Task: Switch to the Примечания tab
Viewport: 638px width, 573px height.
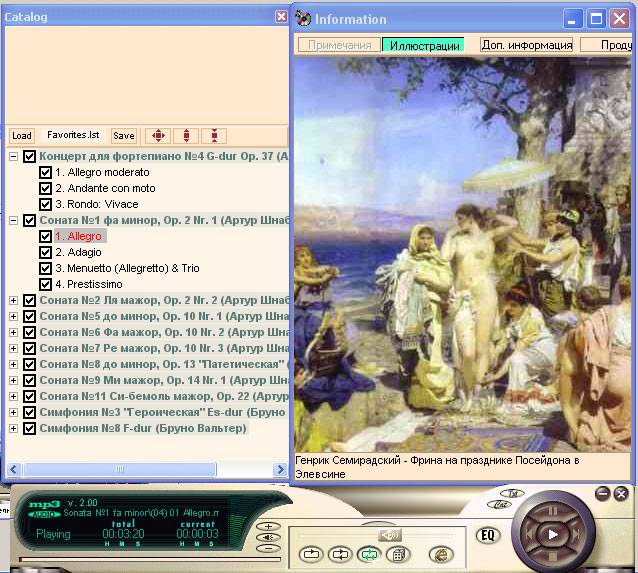Action: pyautogui.click(x=339, y=45)
